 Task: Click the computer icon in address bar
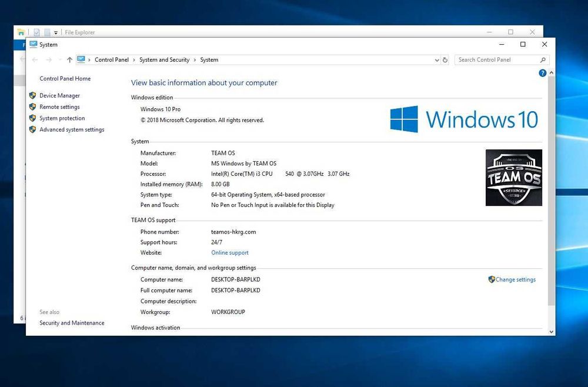[x=81, y=59]
